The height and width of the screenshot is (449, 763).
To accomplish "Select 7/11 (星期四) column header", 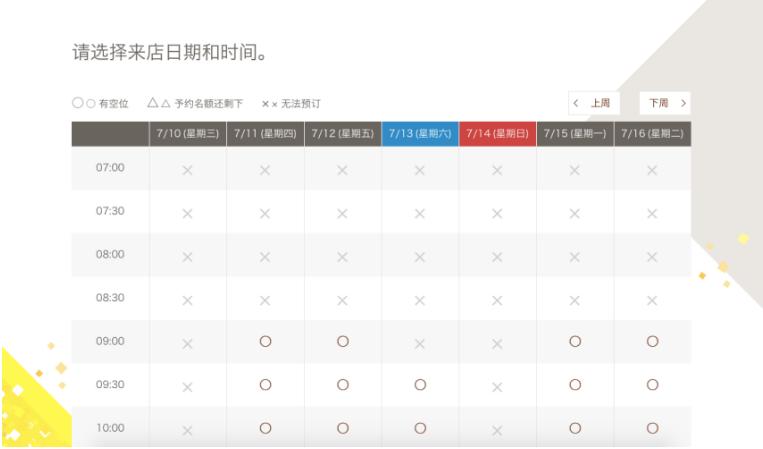I will tap(265, 134).
